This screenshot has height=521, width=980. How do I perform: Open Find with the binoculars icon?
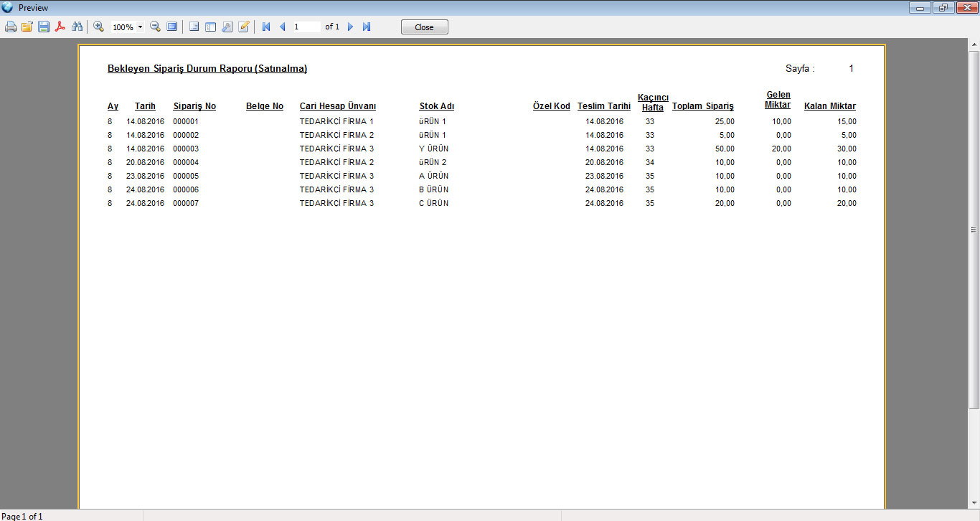[77, 27]
